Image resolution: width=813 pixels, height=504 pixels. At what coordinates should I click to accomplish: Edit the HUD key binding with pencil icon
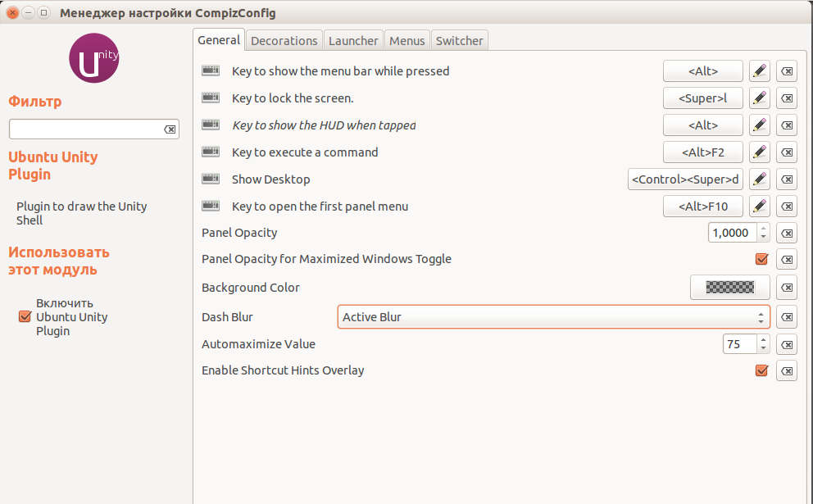click(760, 125)
